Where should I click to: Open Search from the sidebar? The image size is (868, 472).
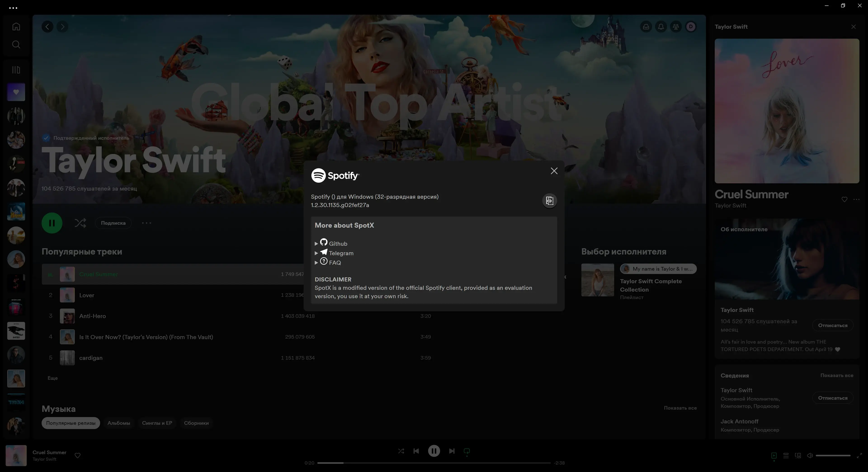tap(16, 45)
